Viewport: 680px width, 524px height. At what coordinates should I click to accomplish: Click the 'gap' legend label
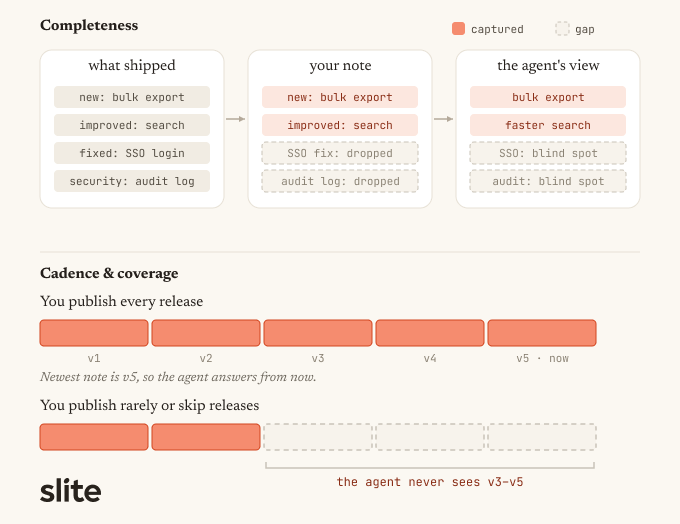(x=585, y=29)
